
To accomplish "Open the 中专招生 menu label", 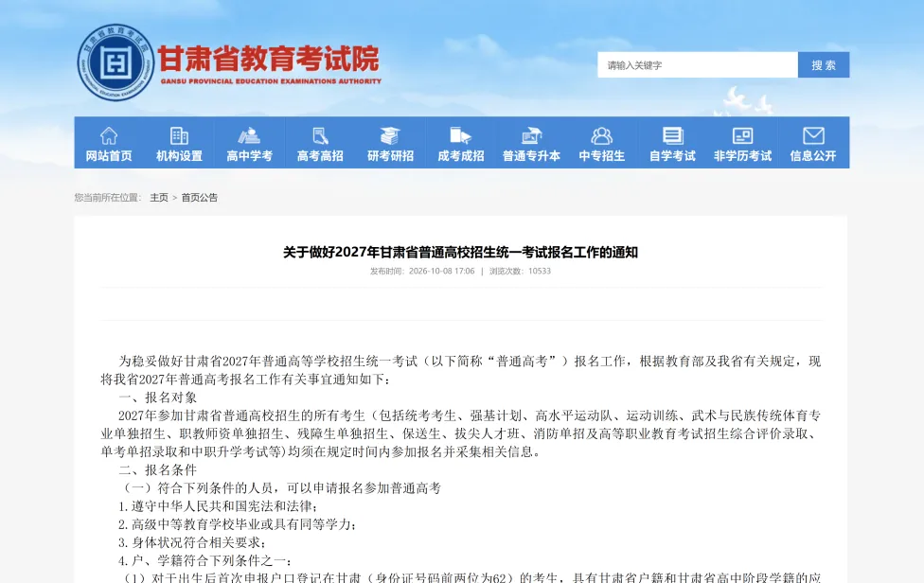I will tap(602, 156).
